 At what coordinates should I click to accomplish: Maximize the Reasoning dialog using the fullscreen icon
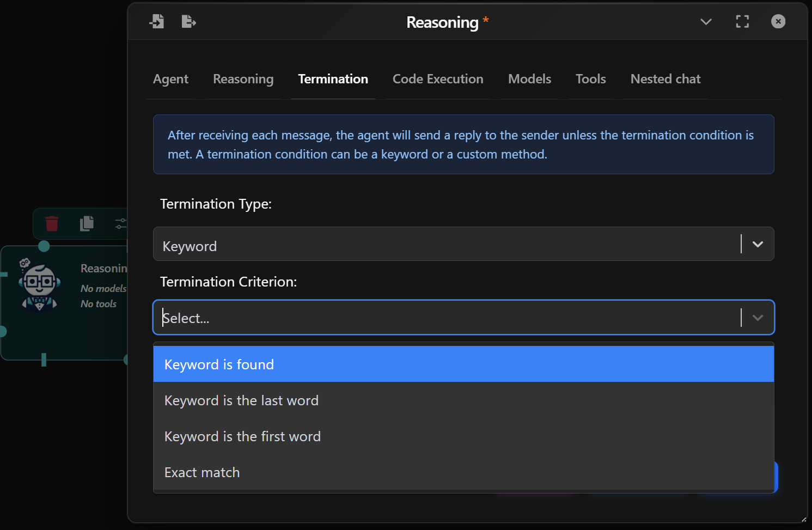[742, 22]
